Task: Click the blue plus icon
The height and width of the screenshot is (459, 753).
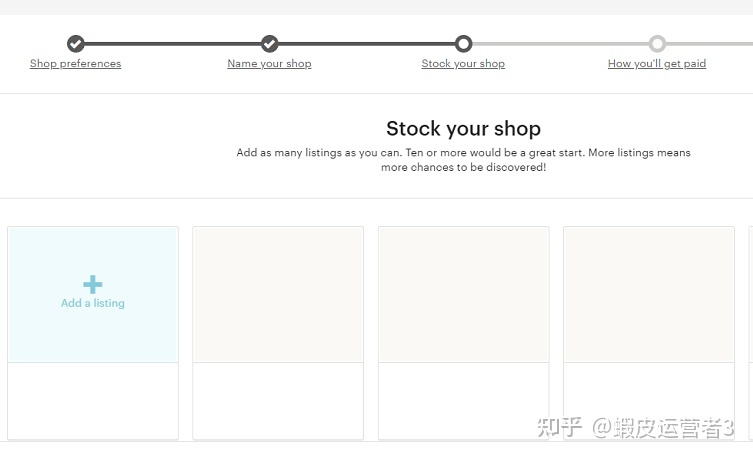Action: point(93,284)
